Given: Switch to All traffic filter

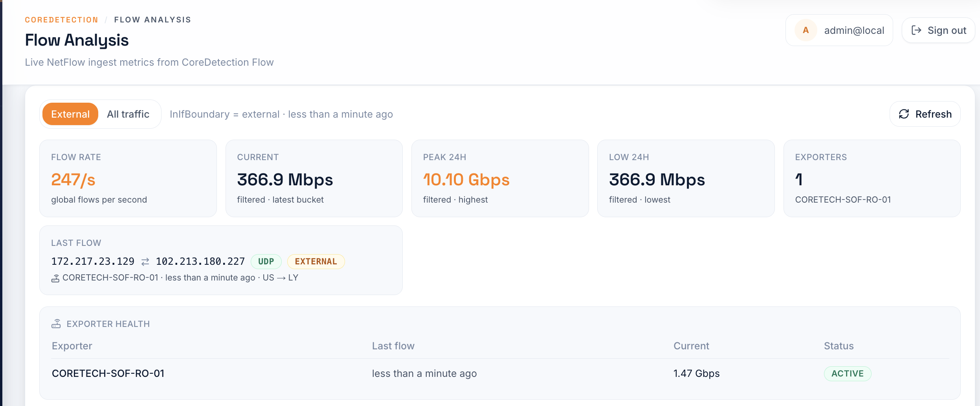Looking at the screenshot, I should [128, 114].
